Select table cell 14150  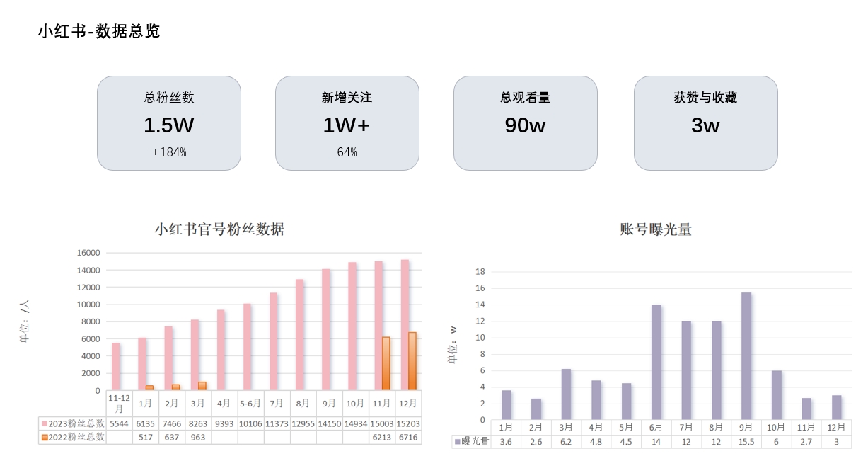pos(329,423)
